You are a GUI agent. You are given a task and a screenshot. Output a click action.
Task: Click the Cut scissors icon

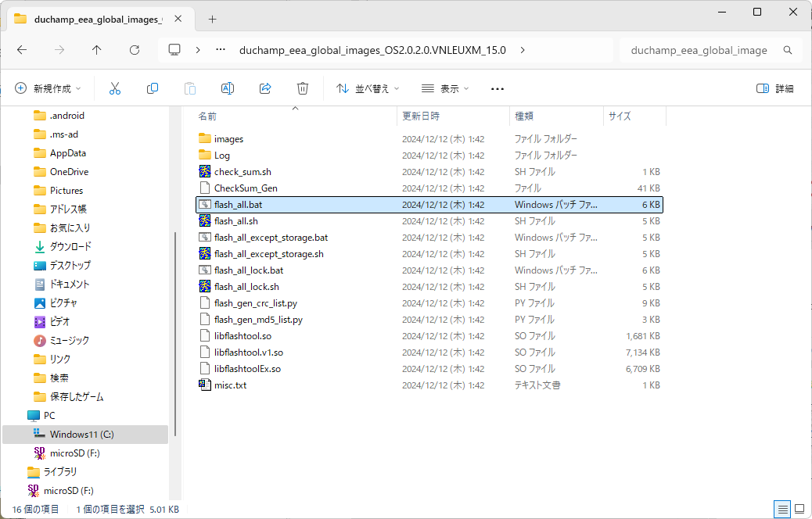point(115,88)
